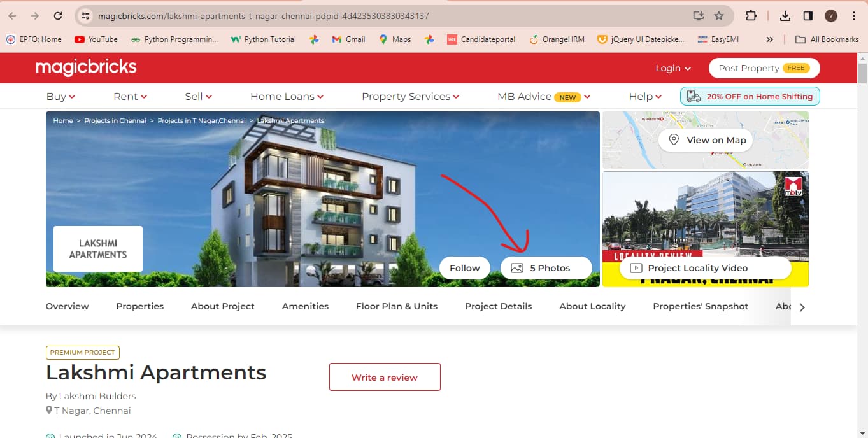Select the About Project tab
This screenshot has width=868, height=438.
[223, 306]
